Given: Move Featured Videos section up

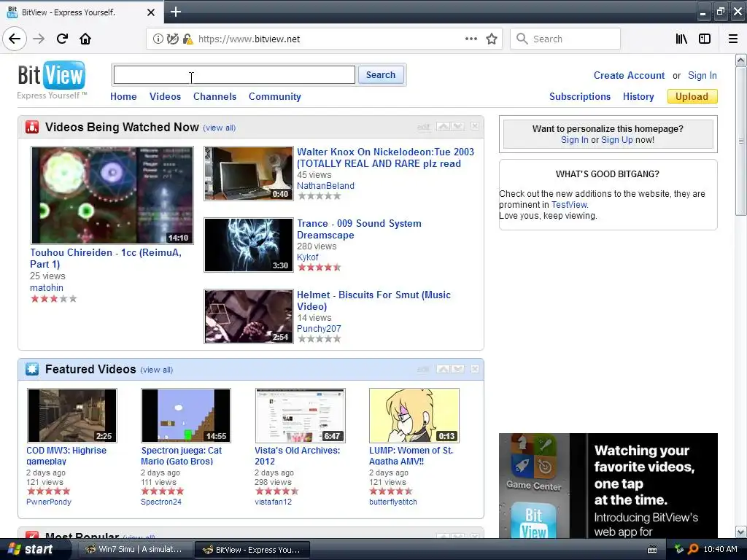Looking at the screenshot, I should pyautogui.click(x=443, y=369).
